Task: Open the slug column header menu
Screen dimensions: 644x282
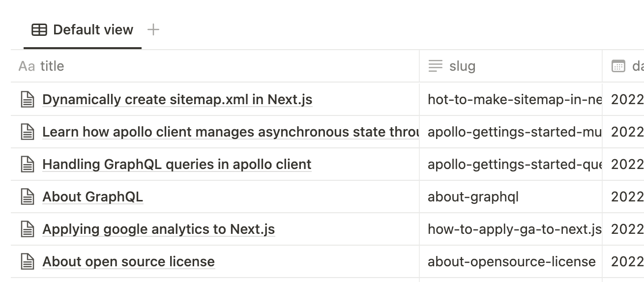Action: pyautogui.click(x=462, y=66)
